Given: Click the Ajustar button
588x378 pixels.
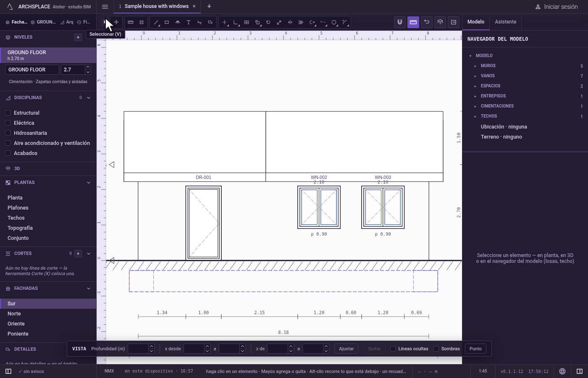Looking at the screenshot, I should click(346, 349).
